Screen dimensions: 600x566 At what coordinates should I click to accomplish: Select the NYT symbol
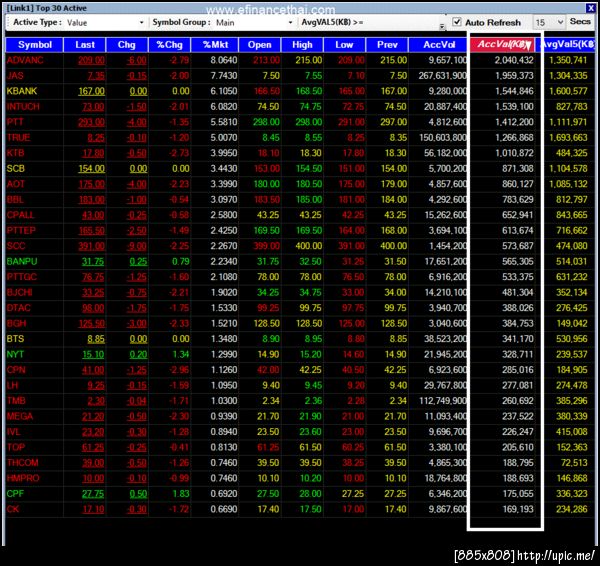tap(15, 354)
